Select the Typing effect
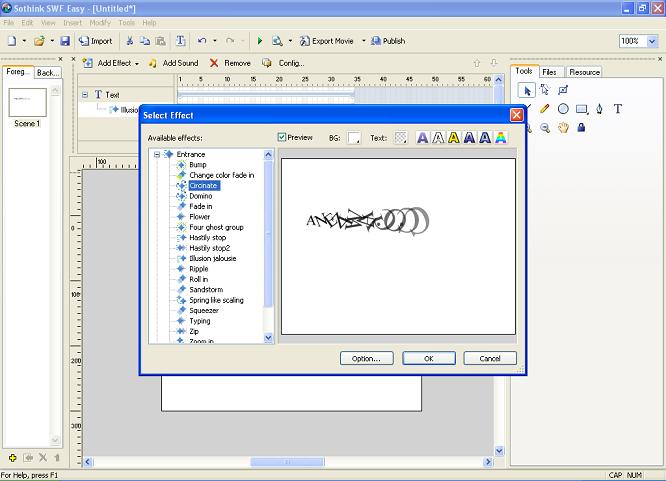The width and height of the screenshot is (666, 481). point(200,321)
